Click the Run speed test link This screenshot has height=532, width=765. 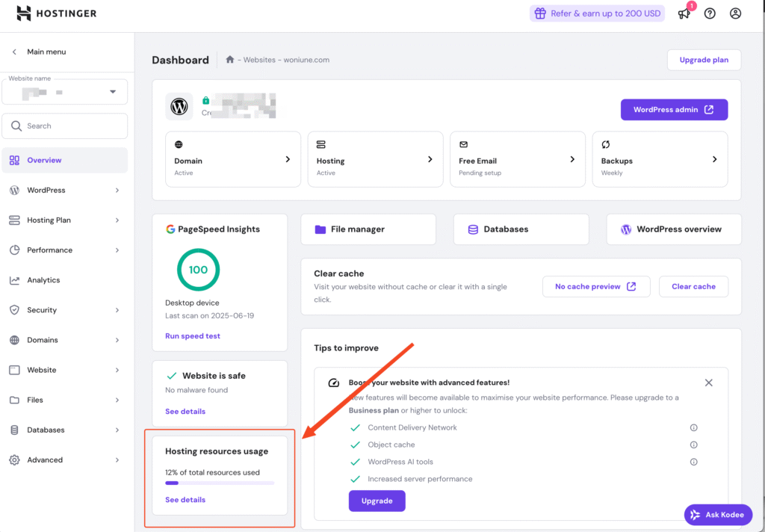click(193, 336)
